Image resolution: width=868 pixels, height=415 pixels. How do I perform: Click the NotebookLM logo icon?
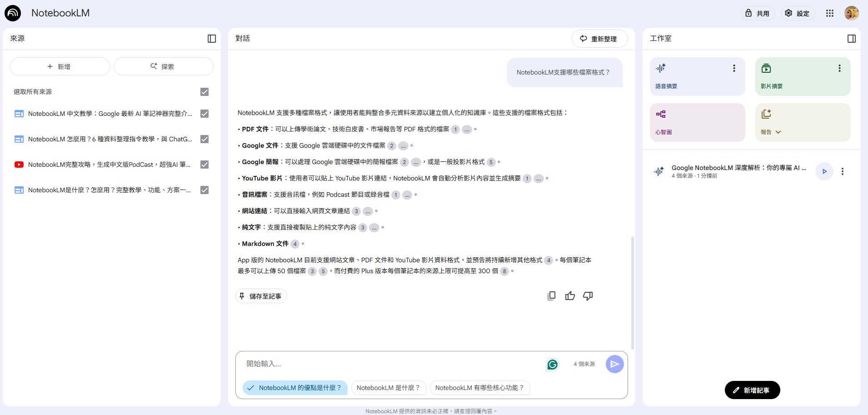pos(13,13)
